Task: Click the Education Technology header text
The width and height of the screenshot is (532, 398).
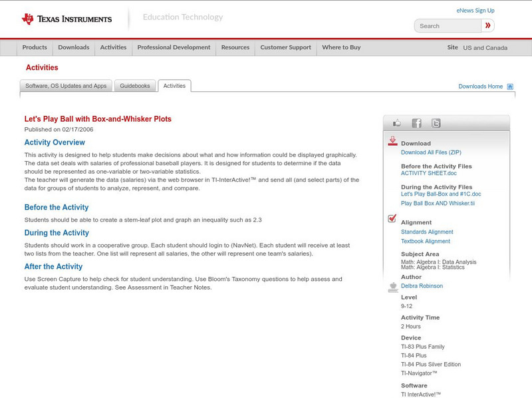Action: coord(183,17)
